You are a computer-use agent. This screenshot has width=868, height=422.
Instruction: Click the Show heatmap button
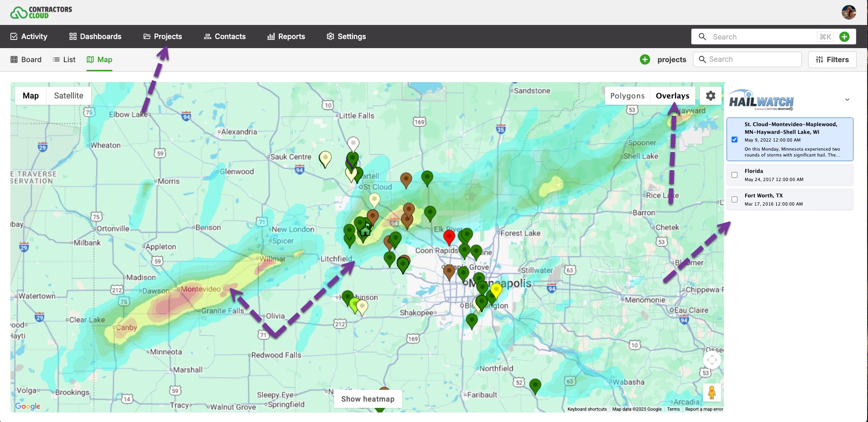coord(368,399)
